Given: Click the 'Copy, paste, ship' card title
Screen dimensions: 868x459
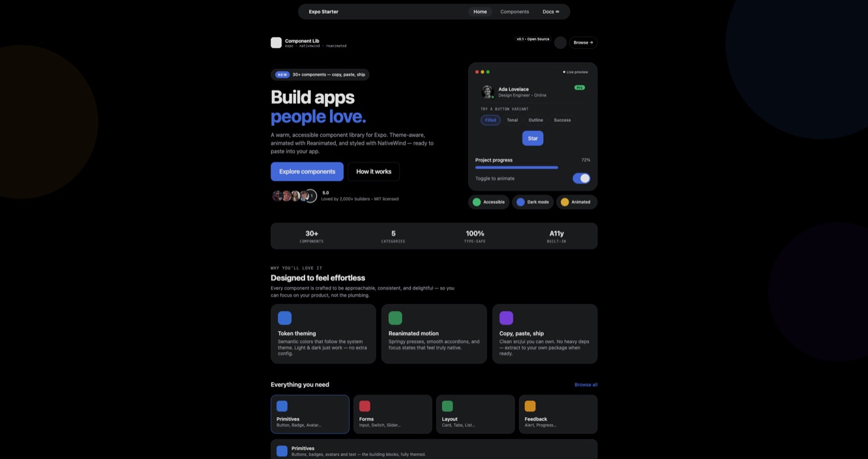Looking at the screenshot, I should [522, 333].
